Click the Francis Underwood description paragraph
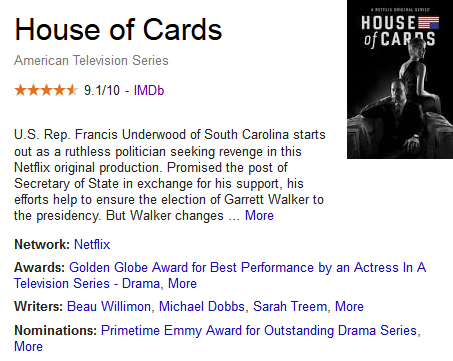453x361 pixels. click(170, 175)
